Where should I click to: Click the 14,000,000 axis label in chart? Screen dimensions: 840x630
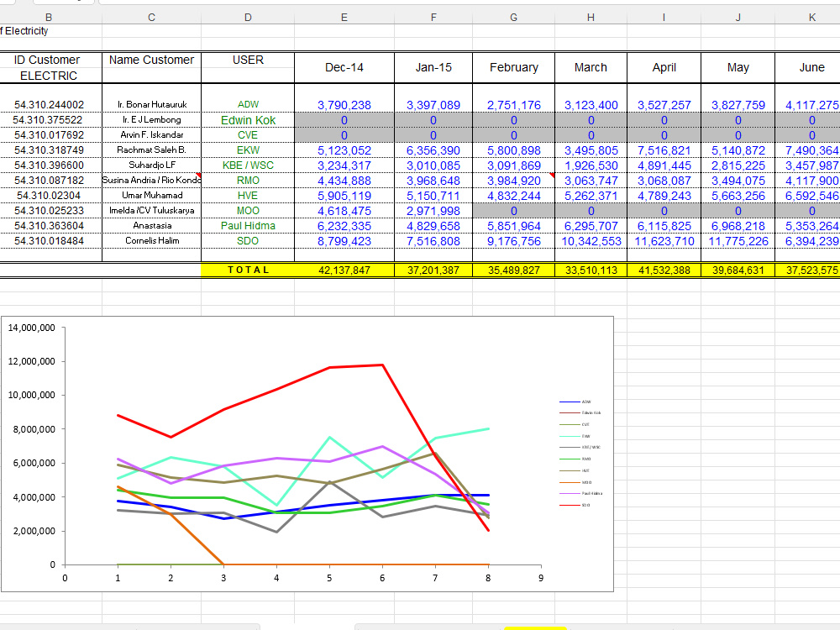pos(32,328)
